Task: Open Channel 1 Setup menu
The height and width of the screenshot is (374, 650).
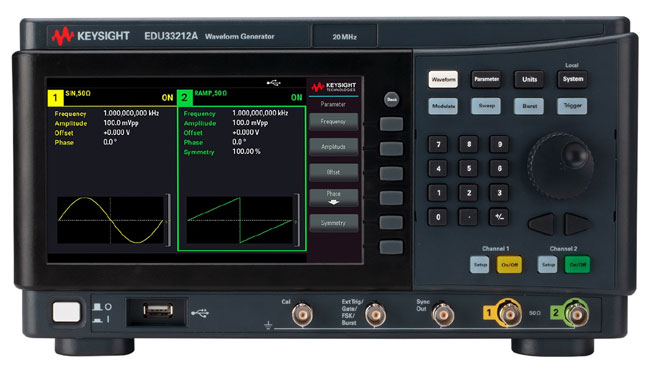Action: (x=480, y=265)
